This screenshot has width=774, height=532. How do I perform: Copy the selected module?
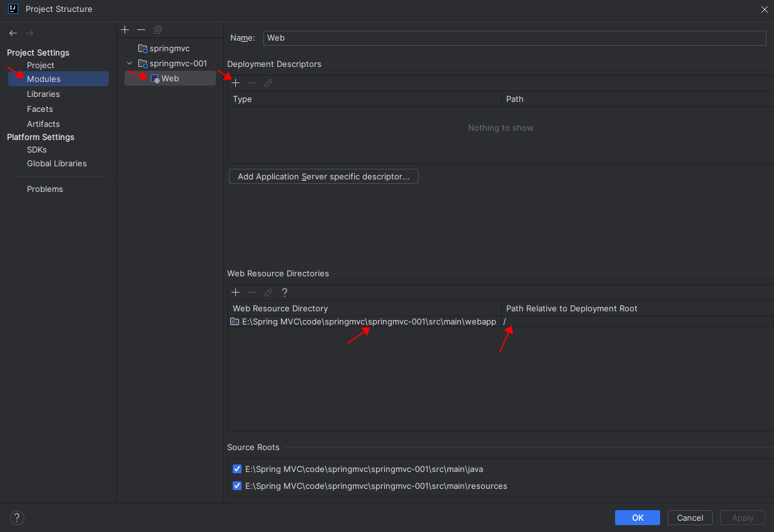coord(158,30)
